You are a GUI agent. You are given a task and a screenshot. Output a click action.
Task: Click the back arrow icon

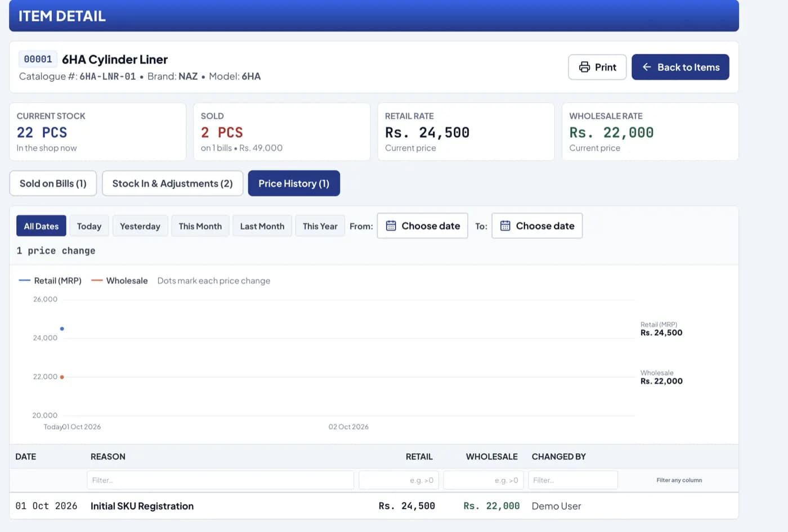click(647, 67)
